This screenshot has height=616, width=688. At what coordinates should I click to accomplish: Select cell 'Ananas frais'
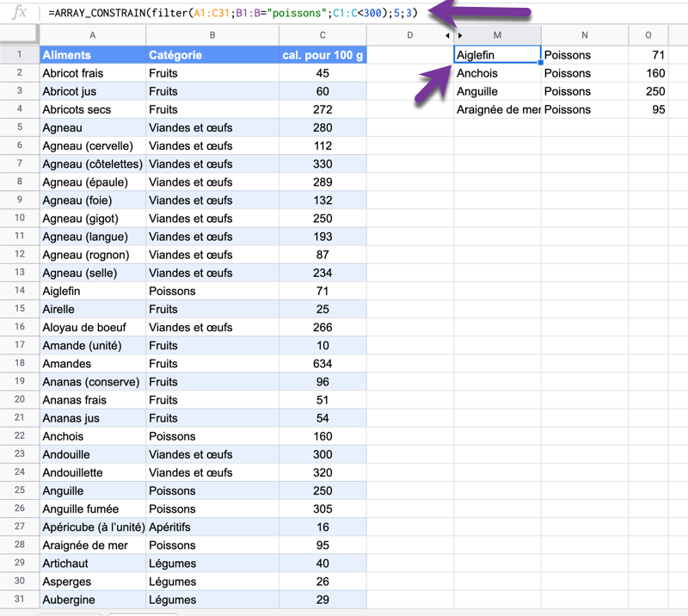click(93, 400)
